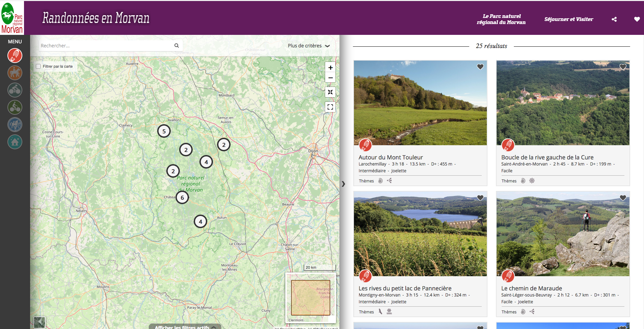Select the hiking boot category icon in sidebar

click(15, 56)
